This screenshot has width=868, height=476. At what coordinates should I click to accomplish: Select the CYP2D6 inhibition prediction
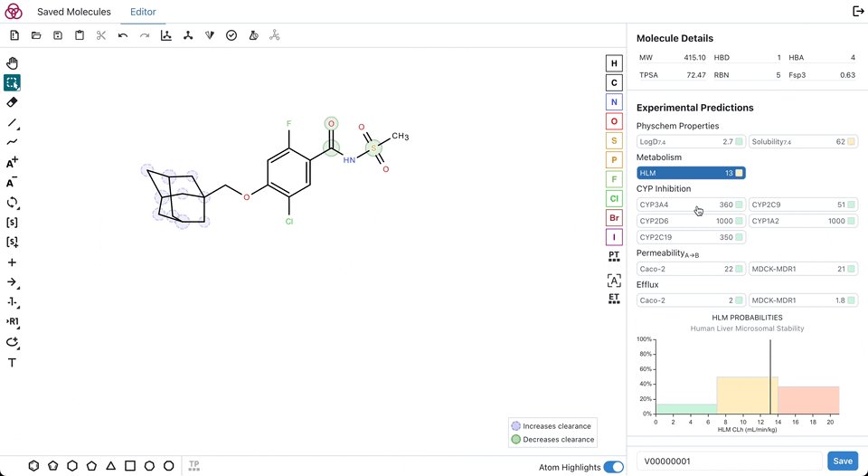691,221
